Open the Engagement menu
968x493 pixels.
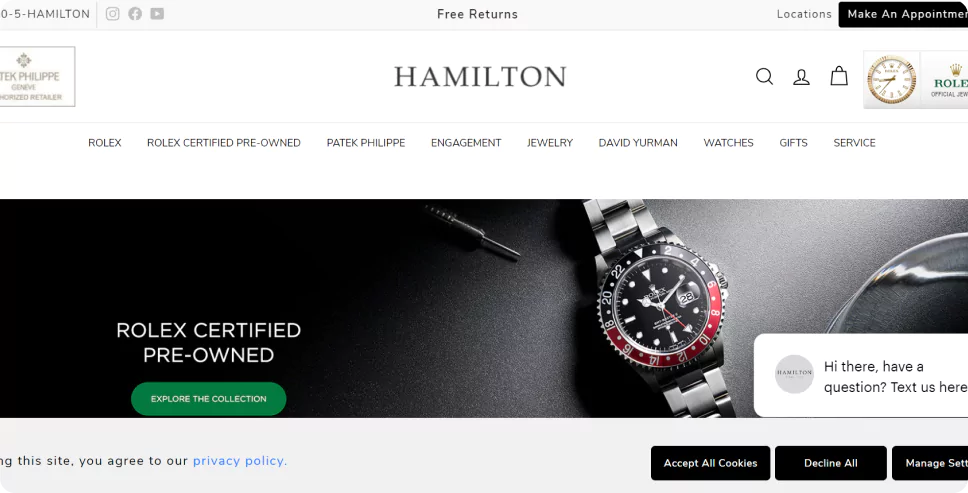466,143
